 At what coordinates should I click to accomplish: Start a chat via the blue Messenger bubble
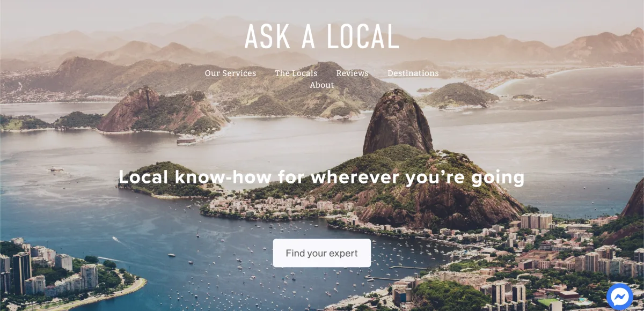click(620, 297)
